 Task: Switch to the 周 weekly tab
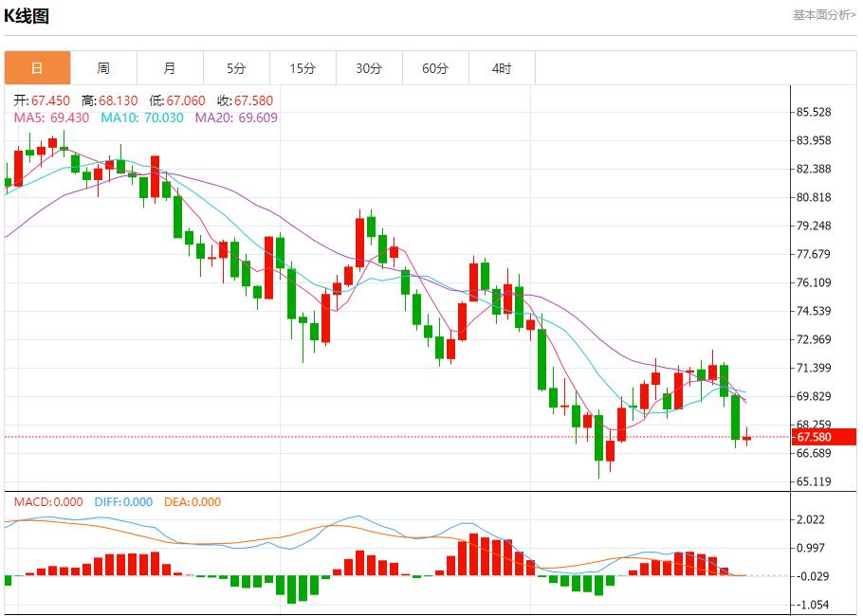103,68
